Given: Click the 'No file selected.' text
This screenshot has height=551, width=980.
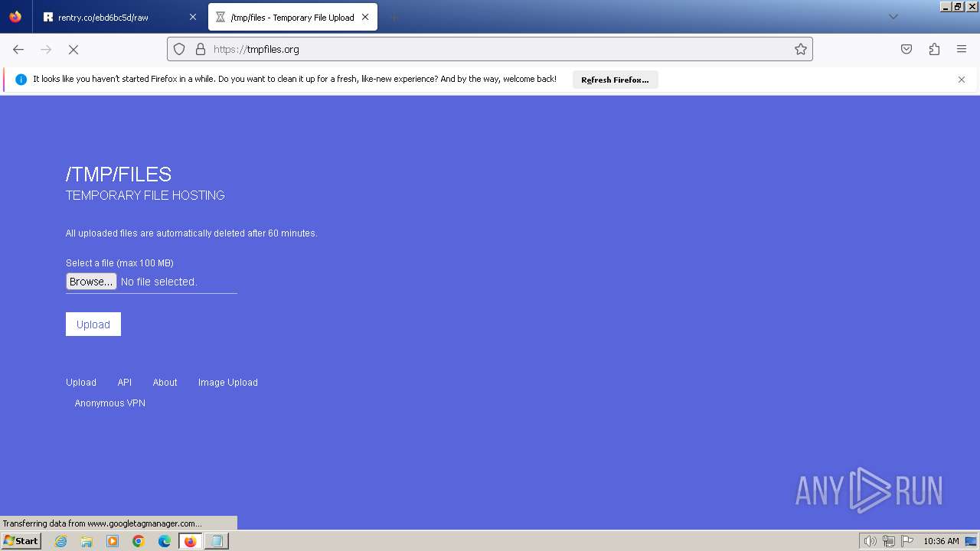Looking at the screenshot, I should 159,282.
